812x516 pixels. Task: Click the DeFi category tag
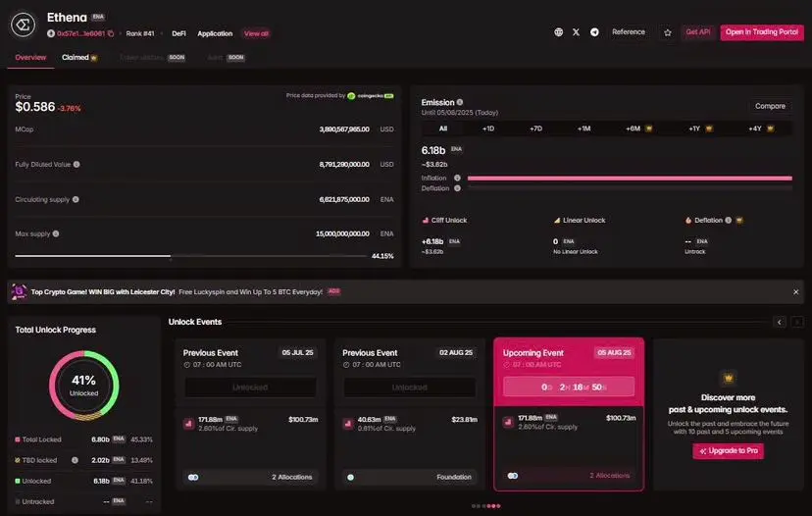pos(178,33)
